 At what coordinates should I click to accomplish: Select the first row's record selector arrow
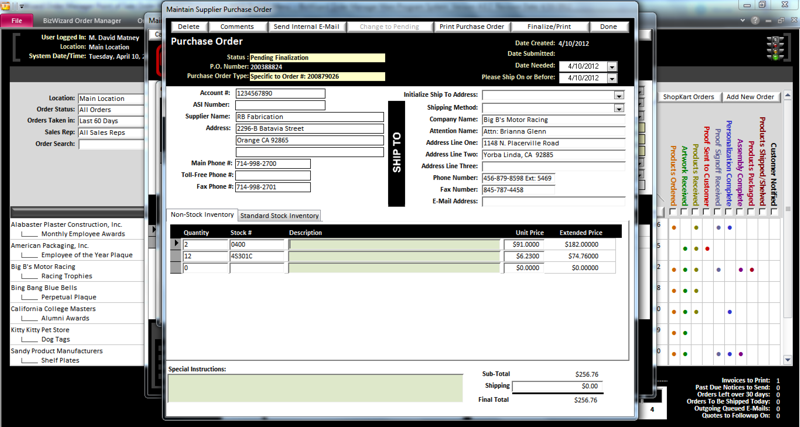point(176,244)
